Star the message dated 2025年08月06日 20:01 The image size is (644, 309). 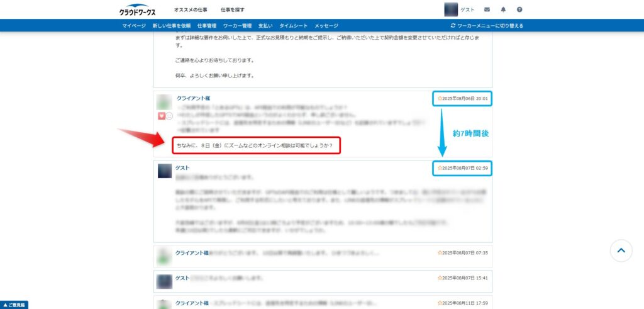point(440,99)
